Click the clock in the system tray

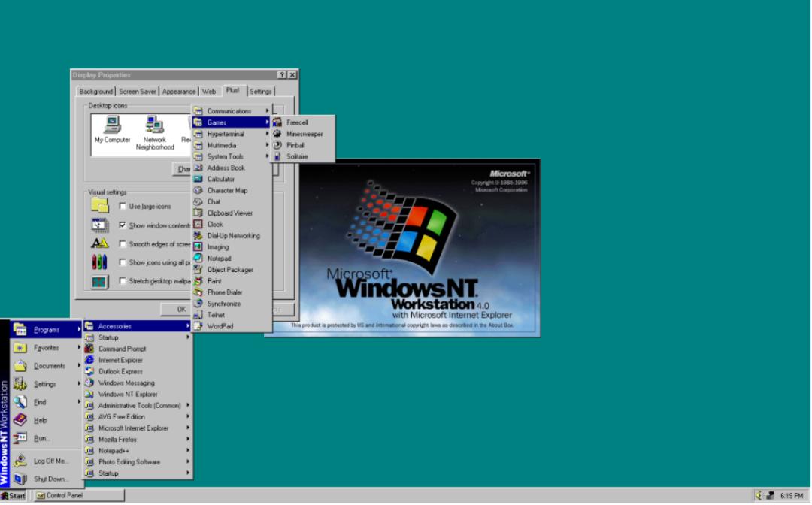pos(793,496)
